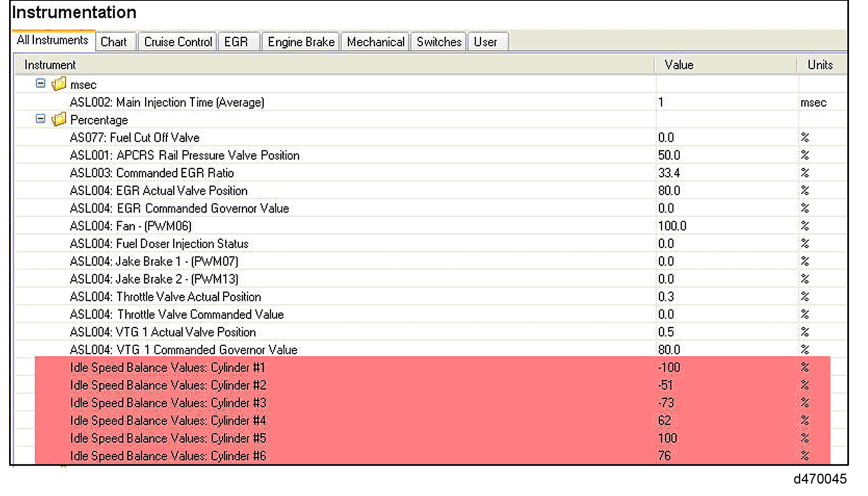Open the Mechanical tab
The height and width of the screenshot is (496, 868).
[x=375, y=42]
